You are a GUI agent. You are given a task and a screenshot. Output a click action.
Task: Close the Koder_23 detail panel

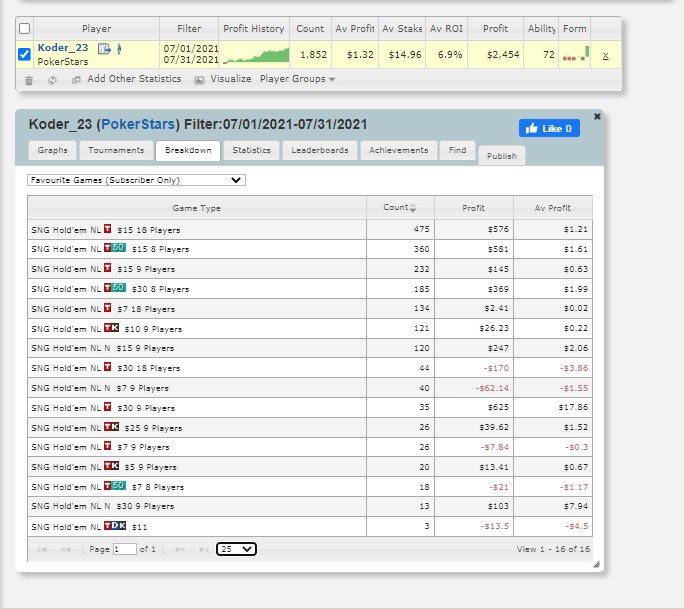coord(597,116)
